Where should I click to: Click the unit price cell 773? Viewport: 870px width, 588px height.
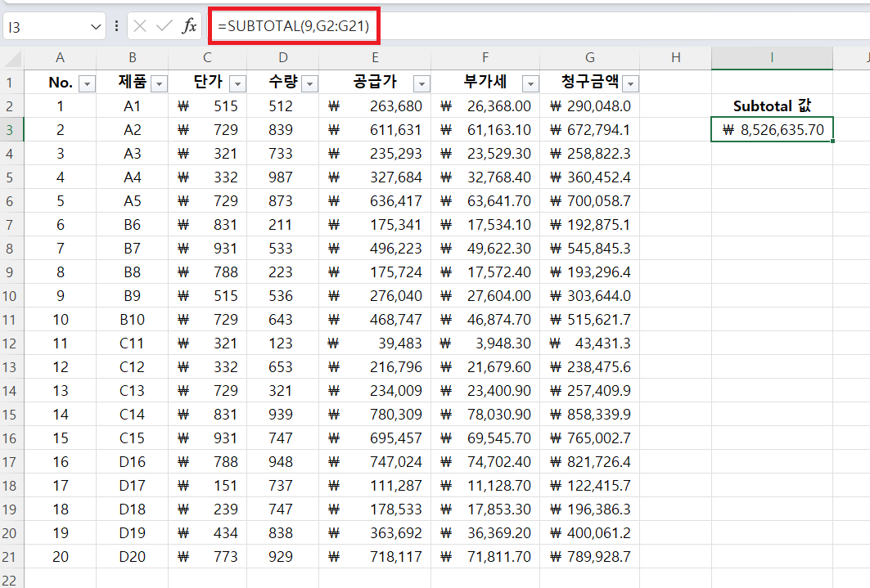[208, 556]
